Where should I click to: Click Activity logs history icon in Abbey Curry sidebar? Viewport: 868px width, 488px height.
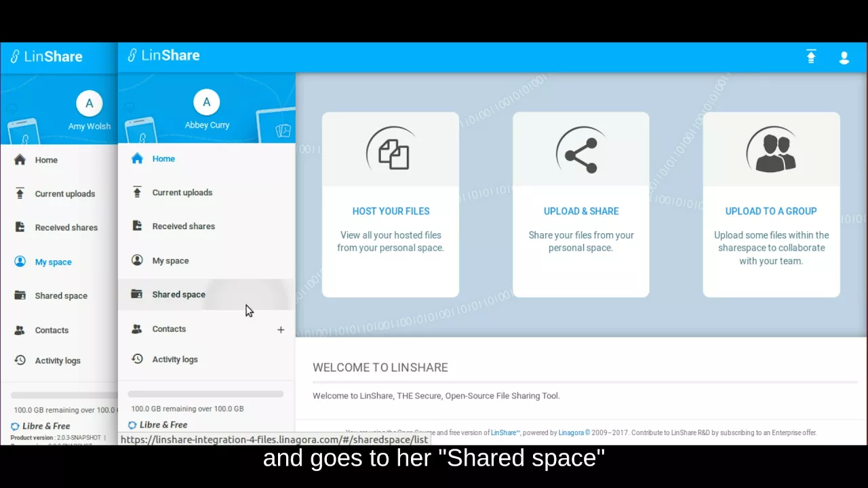pos(137,359)
